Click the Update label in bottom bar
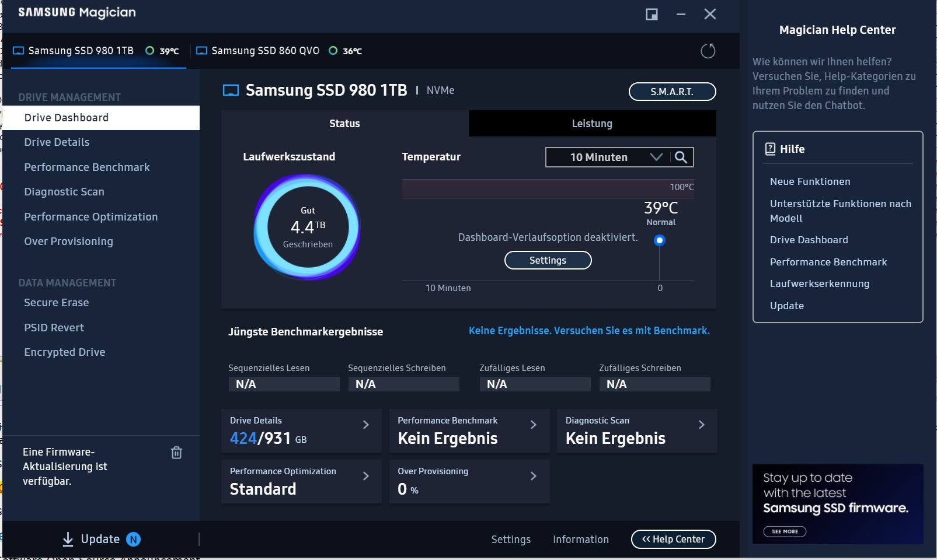Viewport: 937px width, 560px height. pos(100,539)
